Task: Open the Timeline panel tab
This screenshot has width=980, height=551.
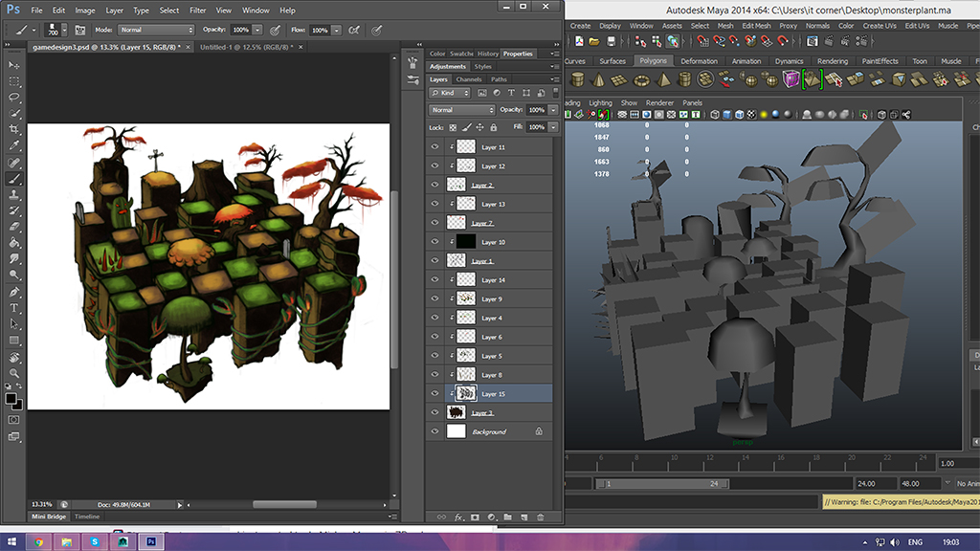Action: click(87, 517)
